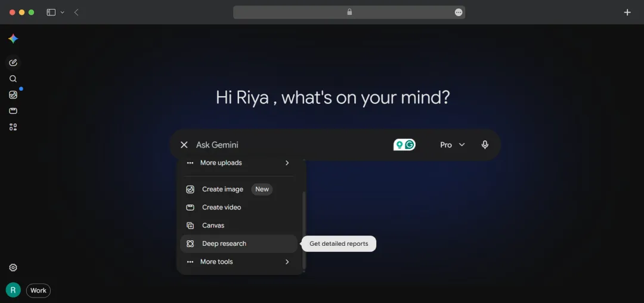Activate the microphone voice input
This screenshot has height=303, width=644.
pos(485,144)
